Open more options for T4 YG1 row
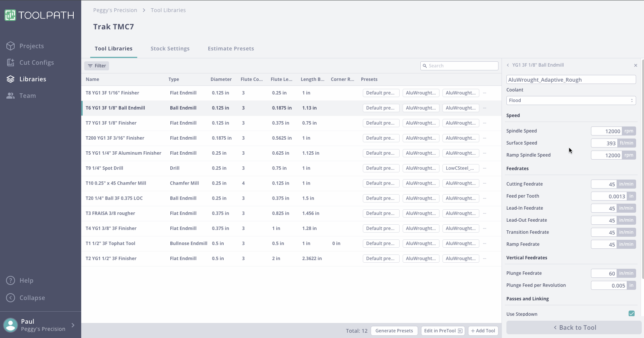This screenshot has height=338, width=644. coord(485,228)
